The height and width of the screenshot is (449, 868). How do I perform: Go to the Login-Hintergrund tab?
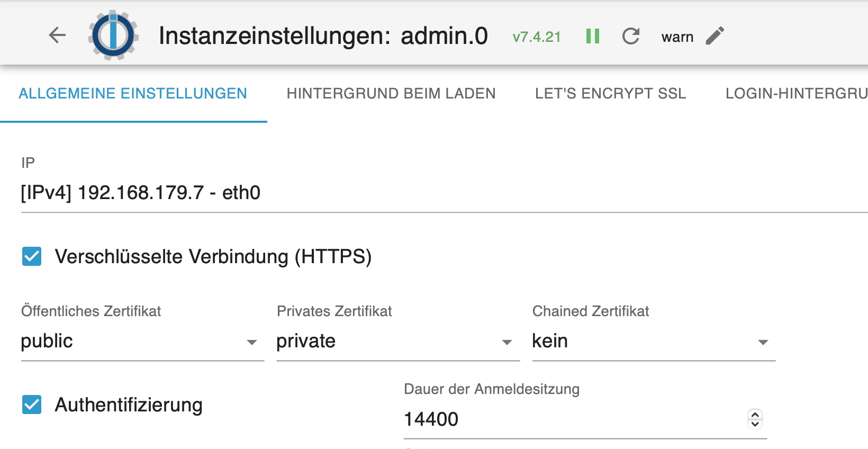pos(796,94)
